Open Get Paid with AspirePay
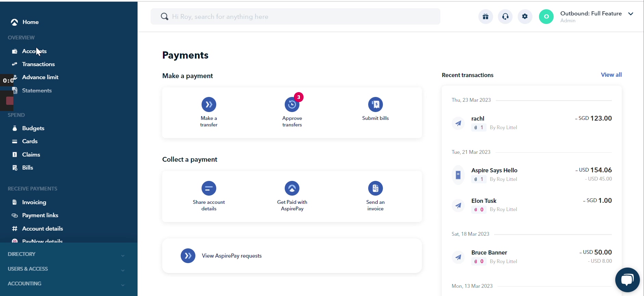The image size is (644, 296). (292, 188)
